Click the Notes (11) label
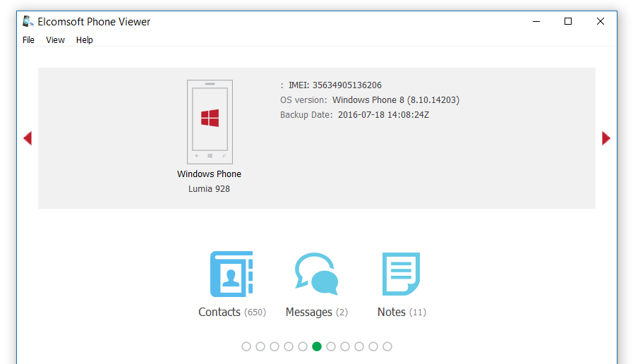 tap(402, 313)
